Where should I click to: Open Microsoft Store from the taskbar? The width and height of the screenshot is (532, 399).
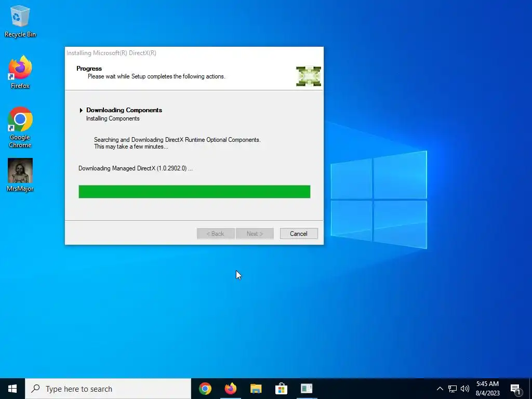281,389
